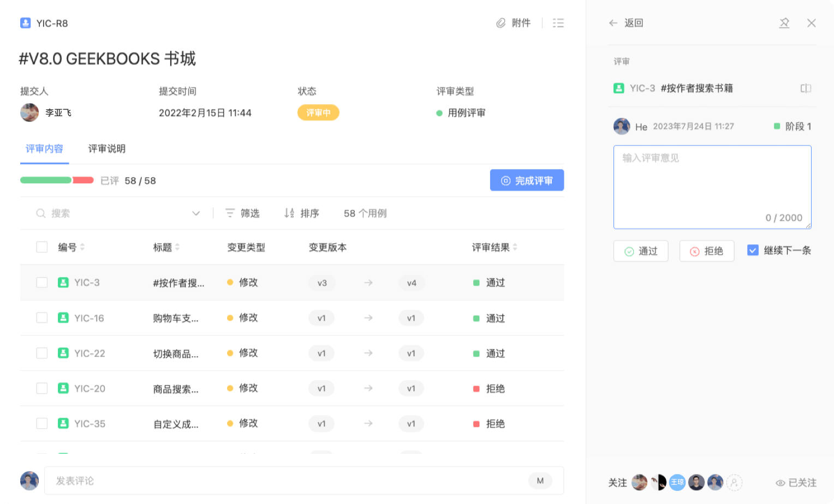This screenshot has height=504, width=834.
Task: Click the v3 version badge in YIC-3 row
Action: pyautogui.click(x=322, y=283)
